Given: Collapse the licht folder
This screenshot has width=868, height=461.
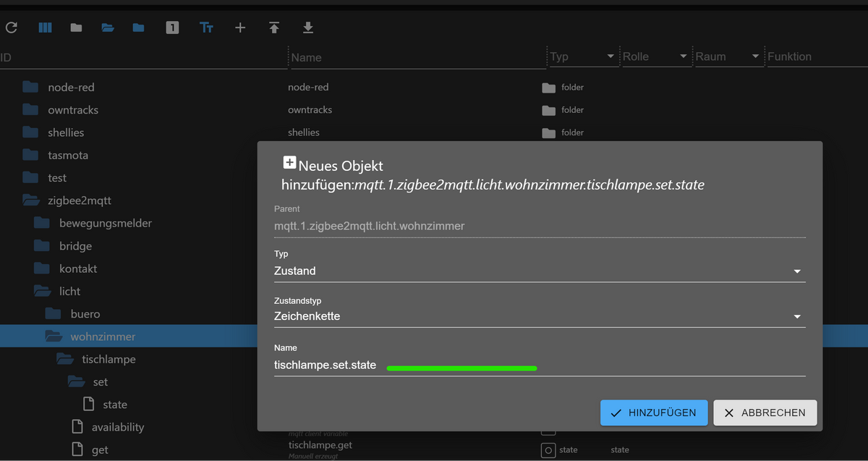Looking at the screenshot, I should pos(42,291).
